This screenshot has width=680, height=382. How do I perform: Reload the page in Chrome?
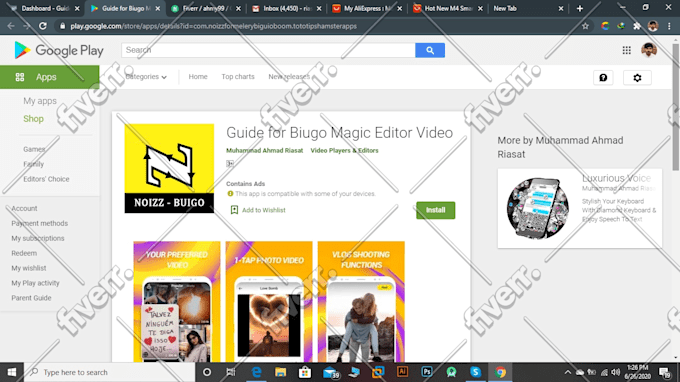coord(42,26)
